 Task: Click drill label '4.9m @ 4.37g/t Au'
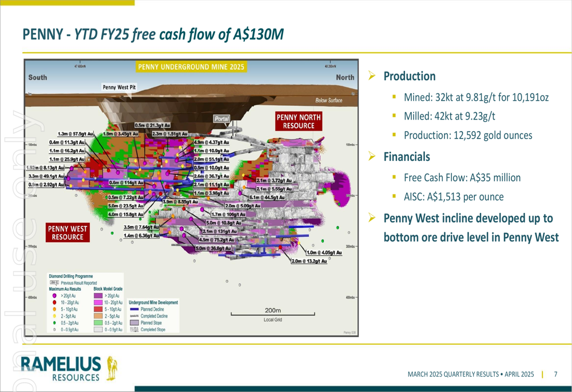tap(212, 142)
